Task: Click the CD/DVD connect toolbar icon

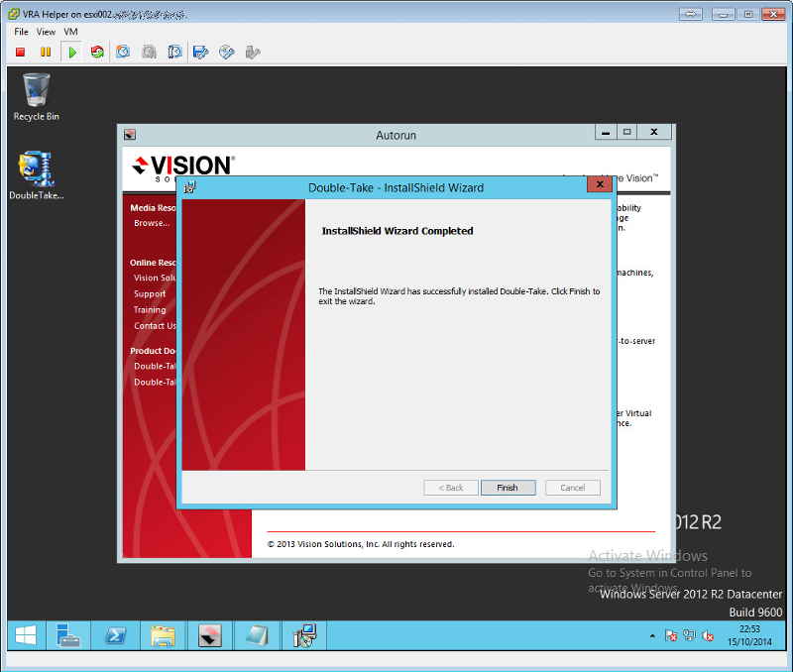Action: [x=227, y=53]
